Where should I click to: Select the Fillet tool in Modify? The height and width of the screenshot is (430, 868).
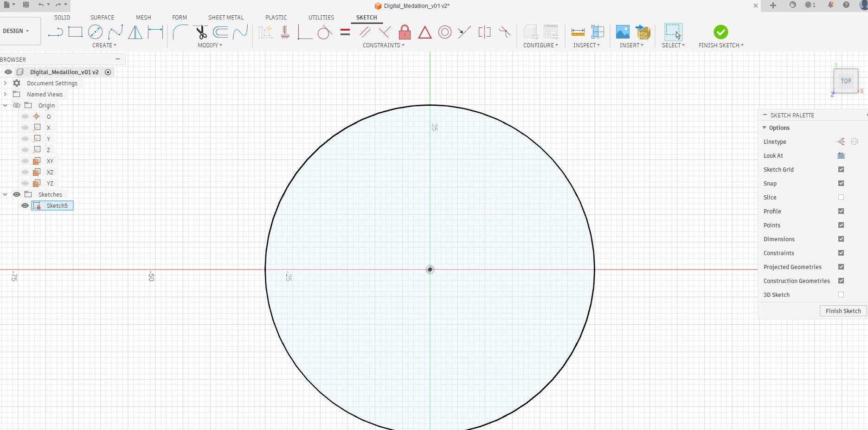(x=180, y=32)
